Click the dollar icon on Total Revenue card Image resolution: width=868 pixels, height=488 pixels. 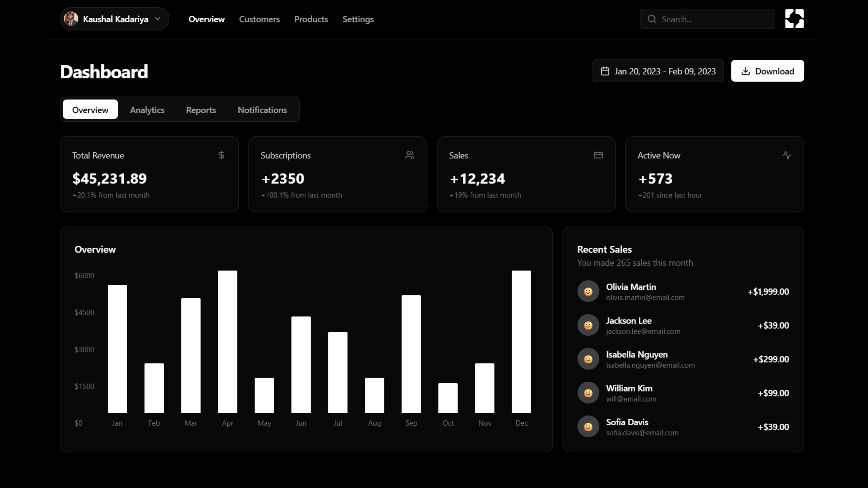221,155
